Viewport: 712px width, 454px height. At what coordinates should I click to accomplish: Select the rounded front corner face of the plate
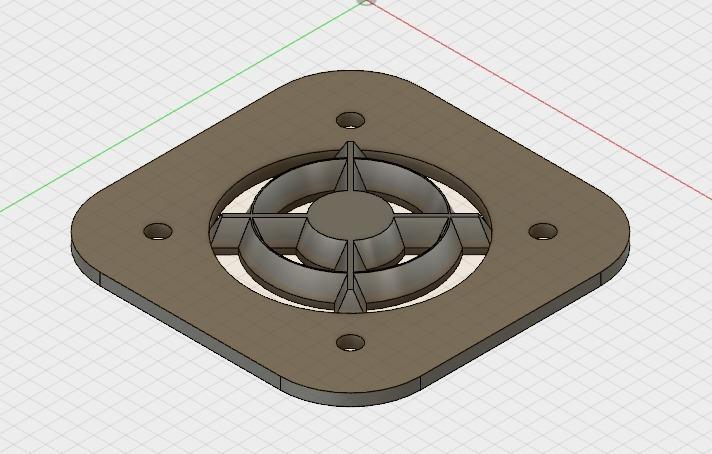[x=351, y=399]
